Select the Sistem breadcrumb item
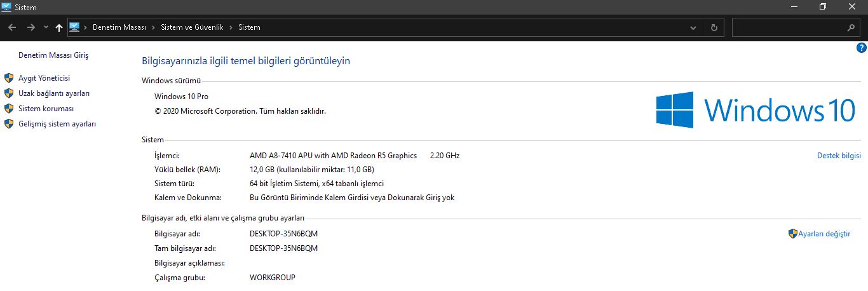The width and height of the screenshot is (868, 291). (249, 27)
